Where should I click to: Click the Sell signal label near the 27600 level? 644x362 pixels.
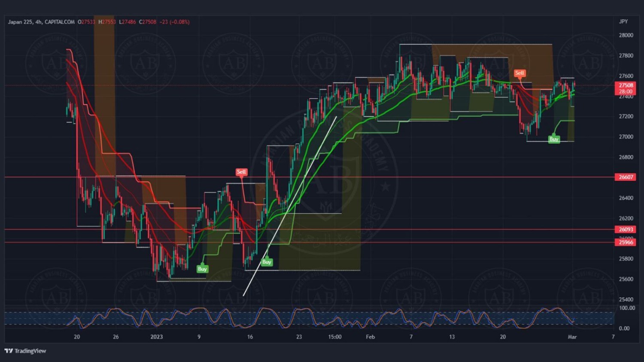(x=519, y=73)
